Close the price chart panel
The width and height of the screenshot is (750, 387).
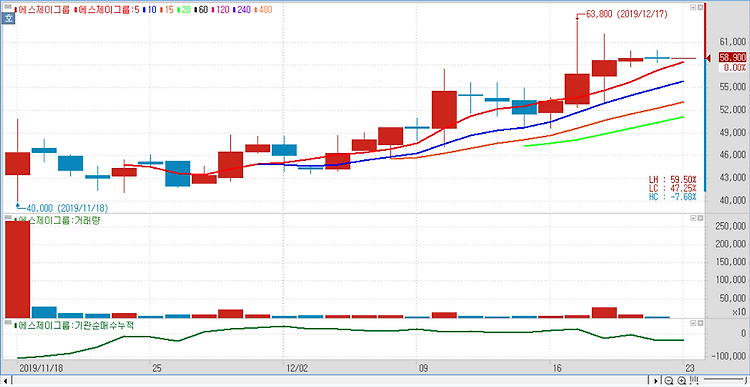(x=700, y=8)
